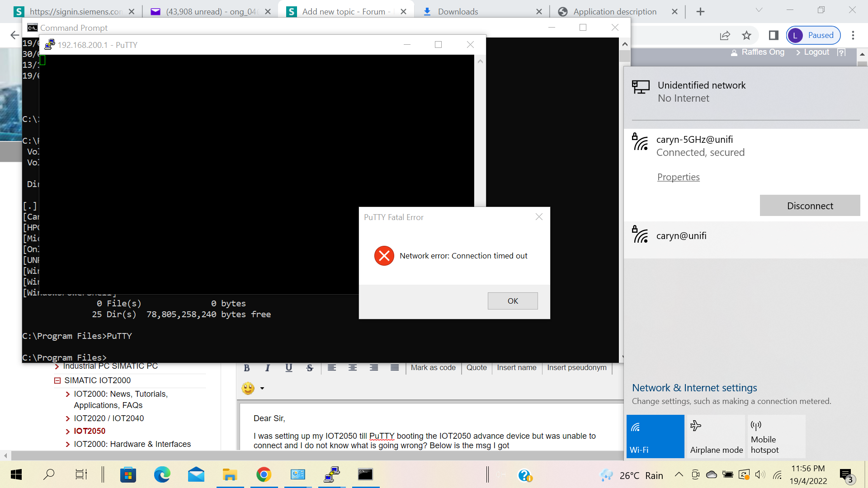Click the browser share icon
Screen dimensions: 868x488
point(725,35)
